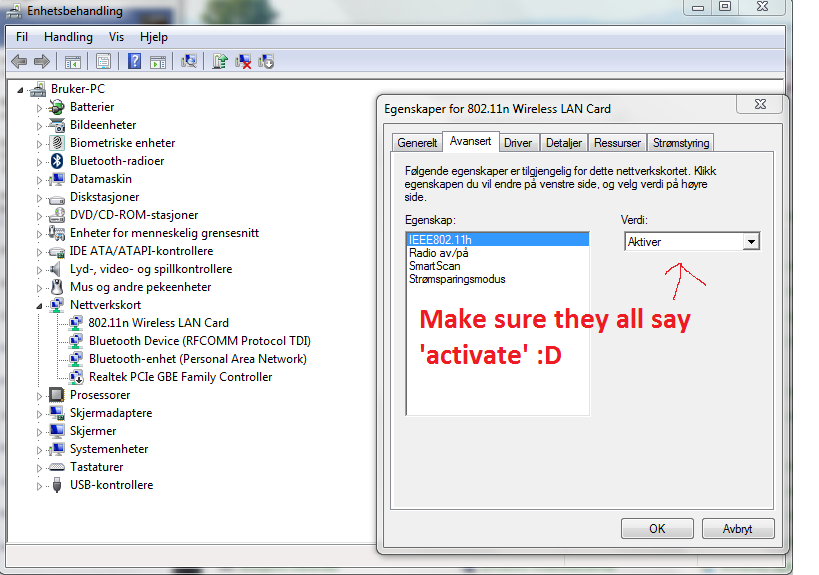Scan for hardware changes icon
The width and height of the screenshot is (819, 575).
coord(189,61)
